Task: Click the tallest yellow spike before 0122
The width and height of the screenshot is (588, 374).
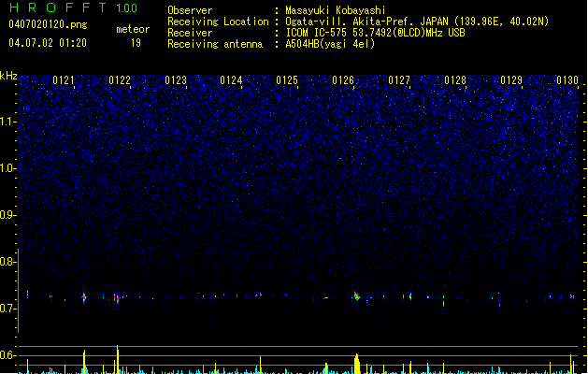Action: click(x=118, y=359)
